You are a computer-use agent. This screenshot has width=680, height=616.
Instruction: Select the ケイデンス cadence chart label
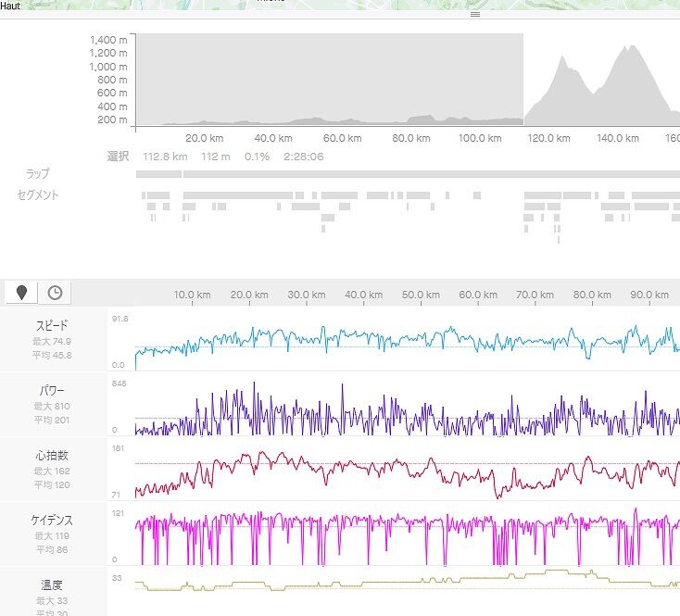(x=52, y=521)
